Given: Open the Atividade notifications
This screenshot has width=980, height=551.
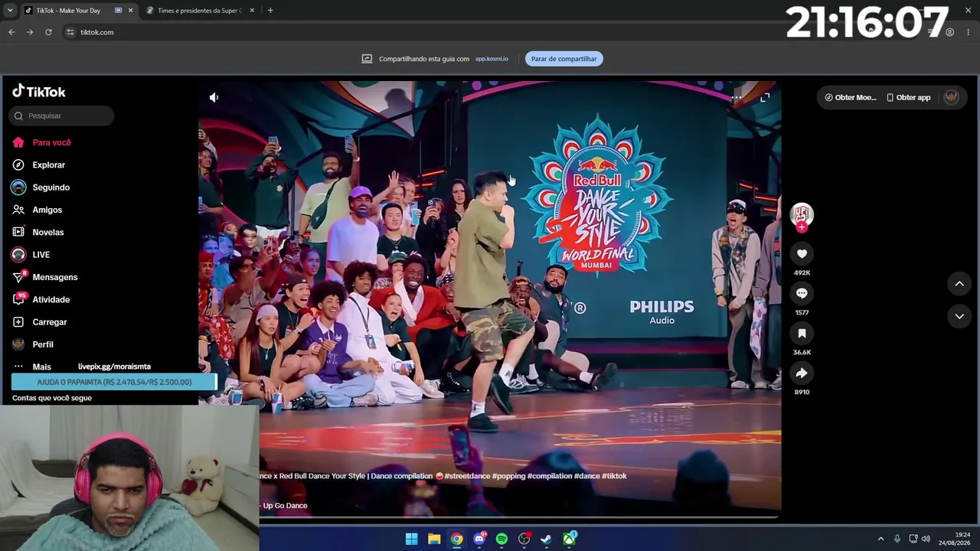Looking at the screenshot, I should click(41, 299).
